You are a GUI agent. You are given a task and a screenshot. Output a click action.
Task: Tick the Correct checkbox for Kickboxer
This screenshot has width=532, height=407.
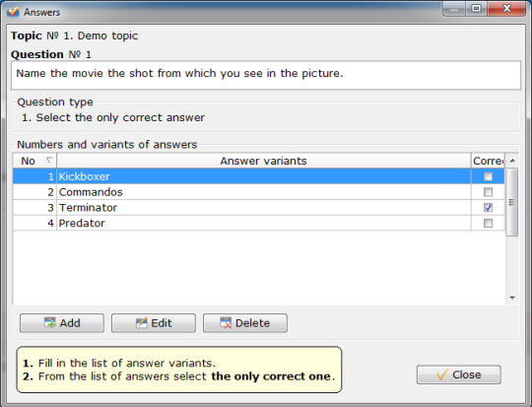(x=488, y=176)
